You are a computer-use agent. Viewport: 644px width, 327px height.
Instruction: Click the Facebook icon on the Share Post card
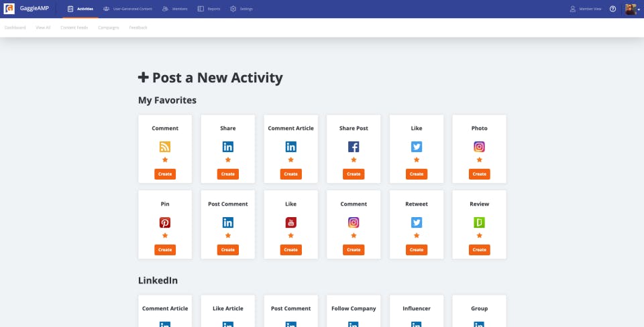354,147
